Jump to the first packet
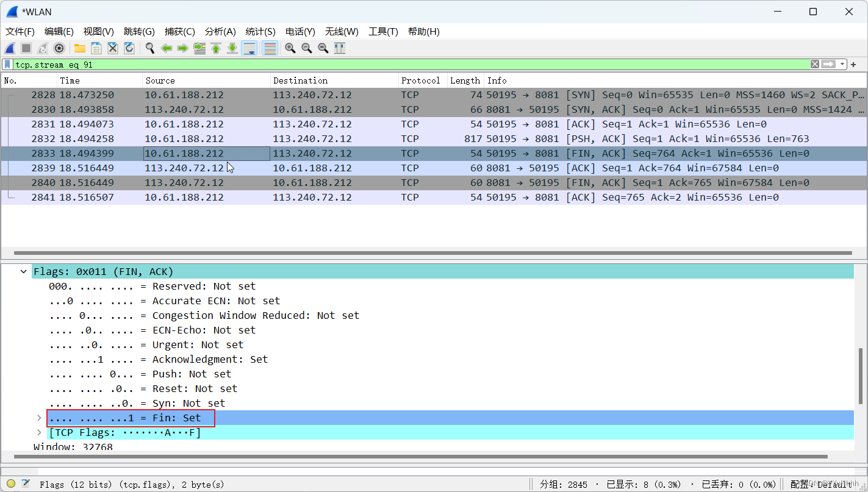Image resolution: width=868 pixels, height=492 pixels. (216, 48)
